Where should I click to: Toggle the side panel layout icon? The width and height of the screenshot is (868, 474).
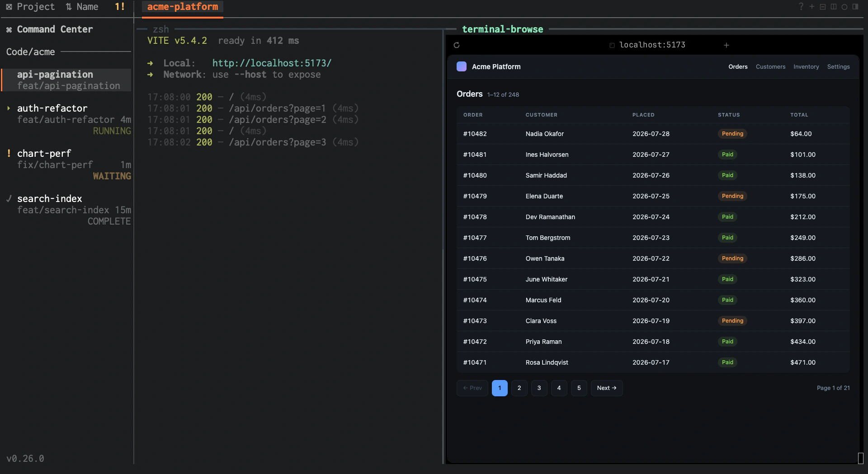pyautogui.click(x=855, y=7)
